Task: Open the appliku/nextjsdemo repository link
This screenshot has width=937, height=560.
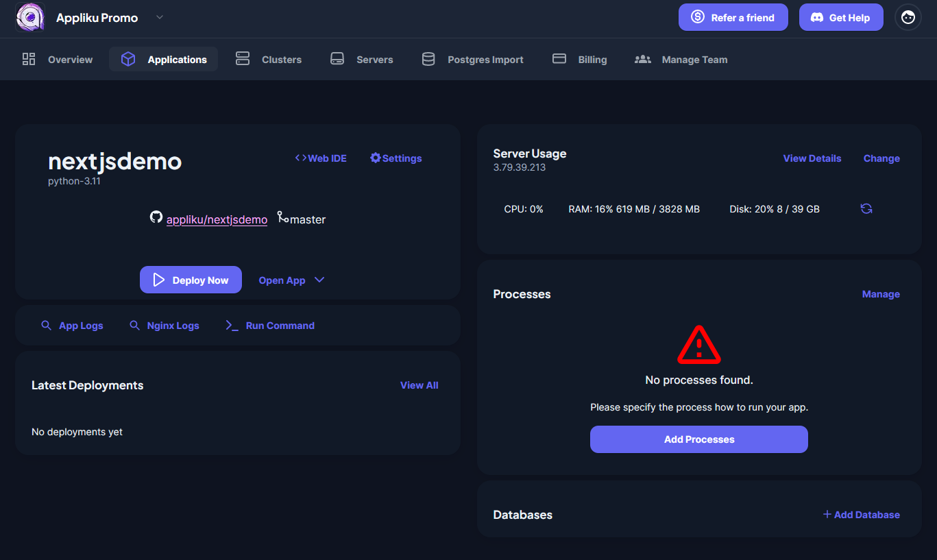Action: [x=217, y=220]
